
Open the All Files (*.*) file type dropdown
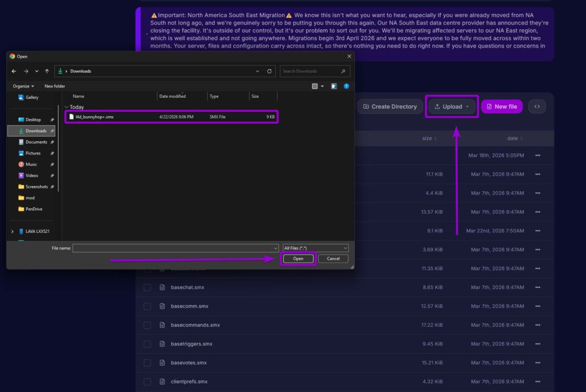point(315,248)
